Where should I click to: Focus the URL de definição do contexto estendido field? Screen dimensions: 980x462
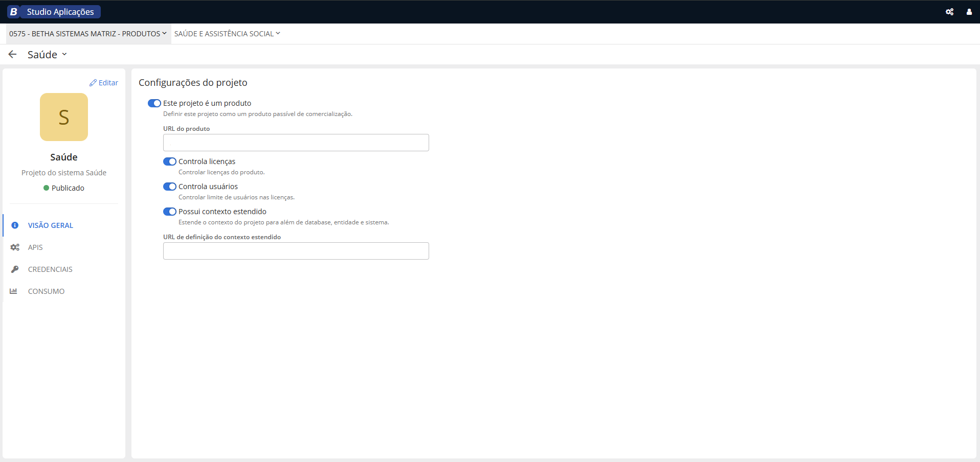point(296,251)
